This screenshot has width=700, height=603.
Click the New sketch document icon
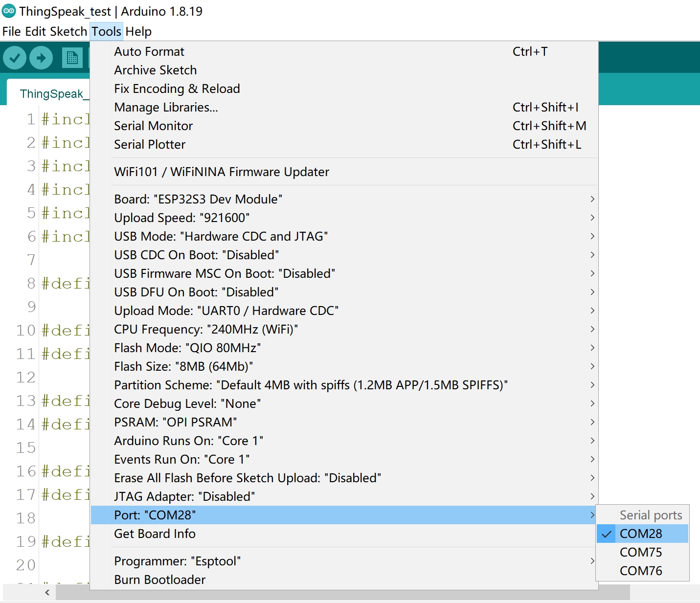pos(72,58)
